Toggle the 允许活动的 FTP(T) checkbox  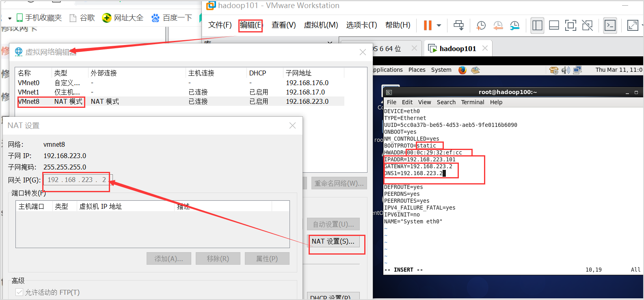(19, 292)
